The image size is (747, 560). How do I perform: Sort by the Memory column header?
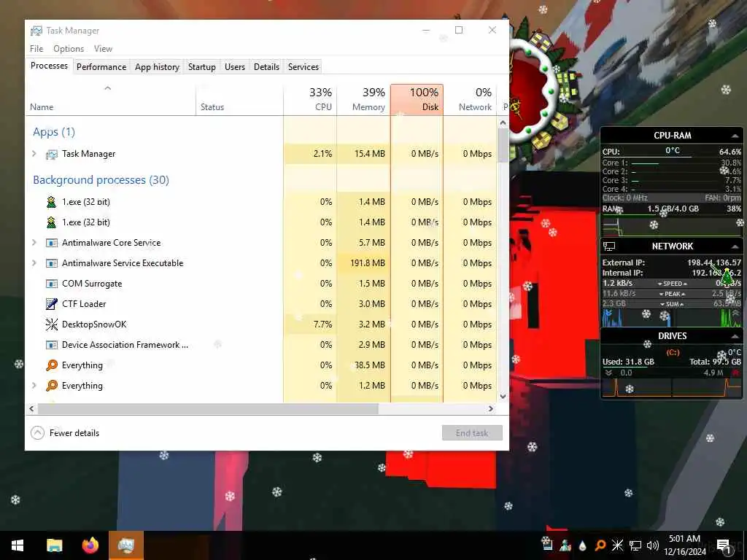pyautogui.click(x=363, y=99)
